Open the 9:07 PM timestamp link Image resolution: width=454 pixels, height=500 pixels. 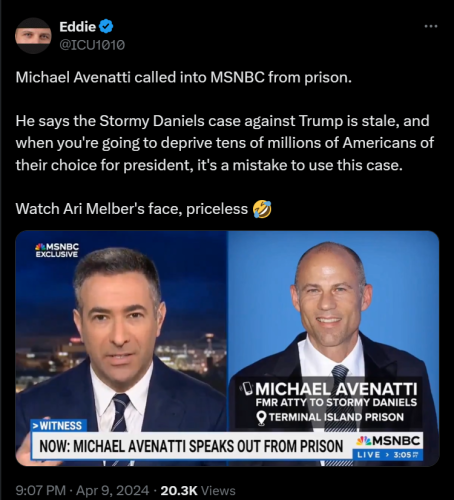pos(41,491)
